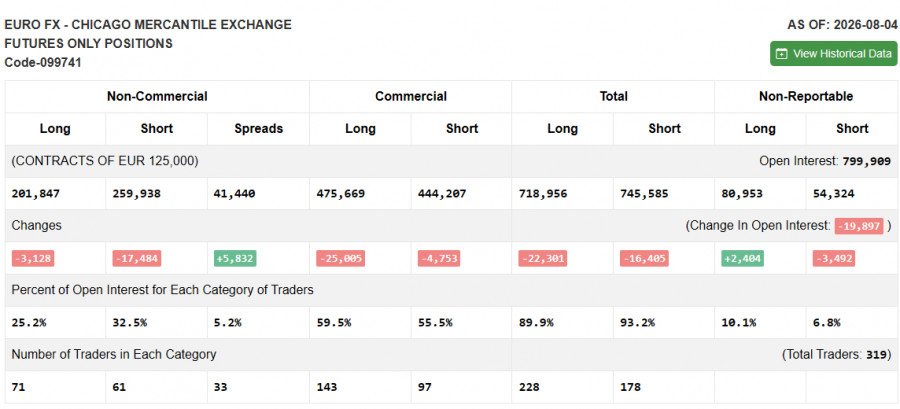
Task: Select Total long value 718,956
Action: (x=542, y=194)
